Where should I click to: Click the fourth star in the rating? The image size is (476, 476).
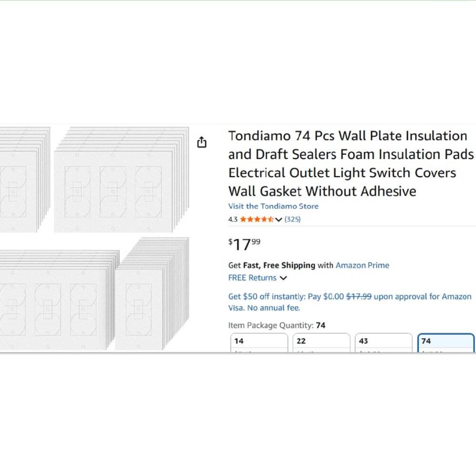pos(264,219)
